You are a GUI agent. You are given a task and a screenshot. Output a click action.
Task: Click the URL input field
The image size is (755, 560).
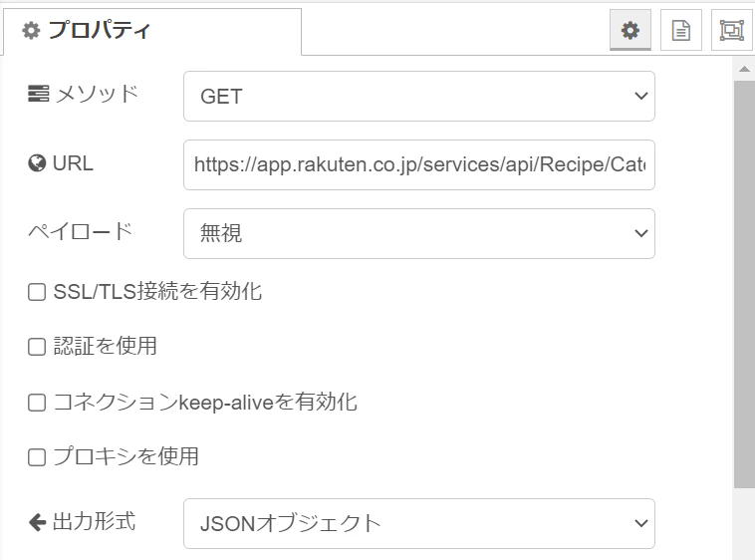pos(419,164)
